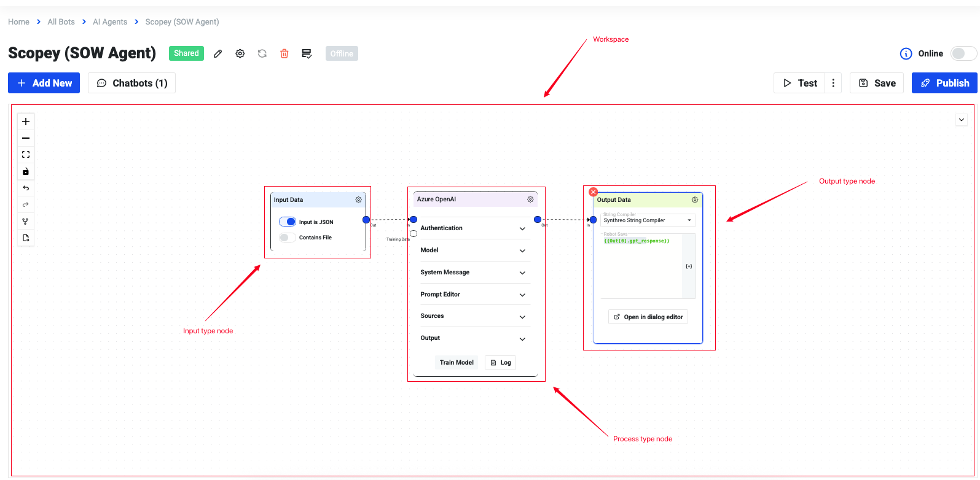Screen dimensions: 980x480
Task: Click the variable insert {+} icon
Action: (x=689, y=266)
